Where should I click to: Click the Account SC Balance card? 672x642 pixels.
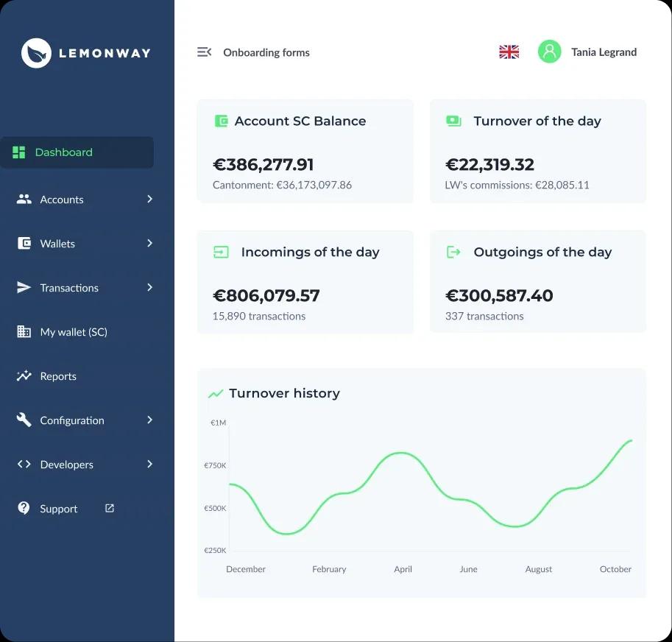coord(305,151)
